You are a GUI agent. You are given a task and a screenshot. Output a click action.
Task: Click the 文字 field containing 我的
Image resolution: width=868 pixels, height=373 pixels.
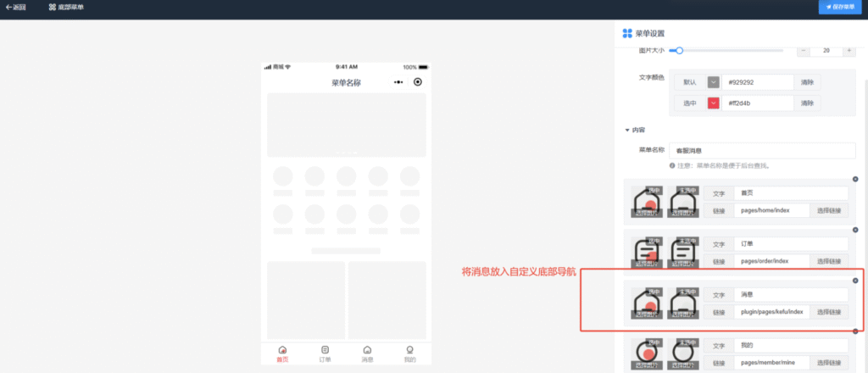click(791, 346)
